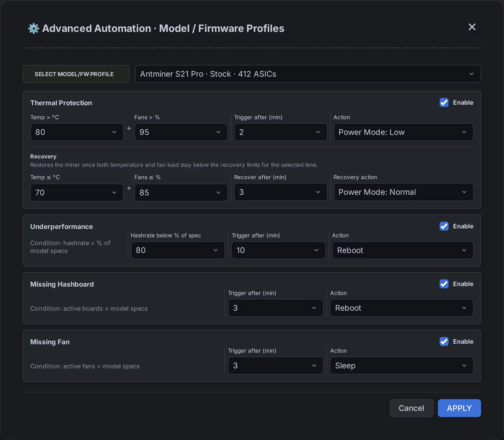Image resolution: width=504 pixels, height=440 pixels.
Task: Click the gear icon beside Advanced Automation title
Action: (34, 28)
